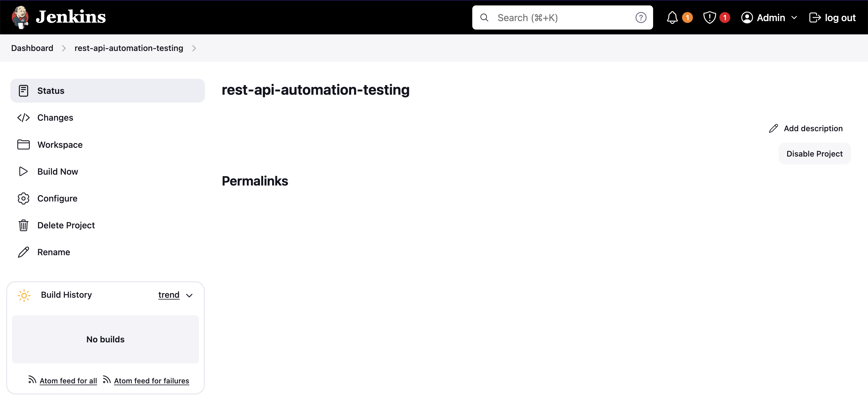Click the Build History sun/weather icon
The height and width of the screenshot is (403, 868).
tap(24, 295)
